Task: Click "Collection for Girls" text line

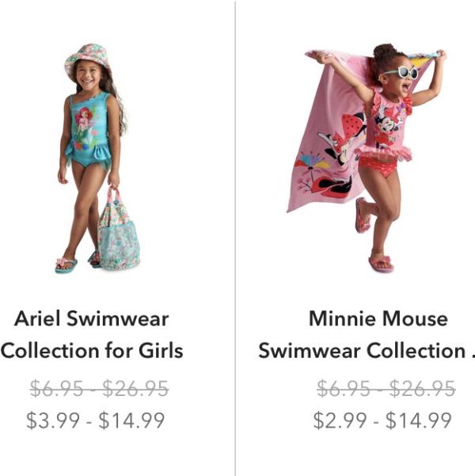Action: pyautogui.click(x=92, y=351)
